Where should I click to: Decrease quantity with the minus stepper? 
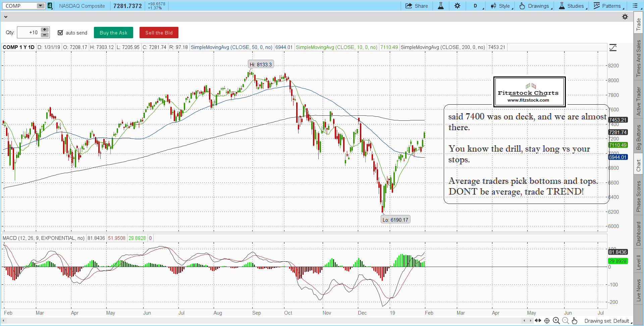point(45,35)
